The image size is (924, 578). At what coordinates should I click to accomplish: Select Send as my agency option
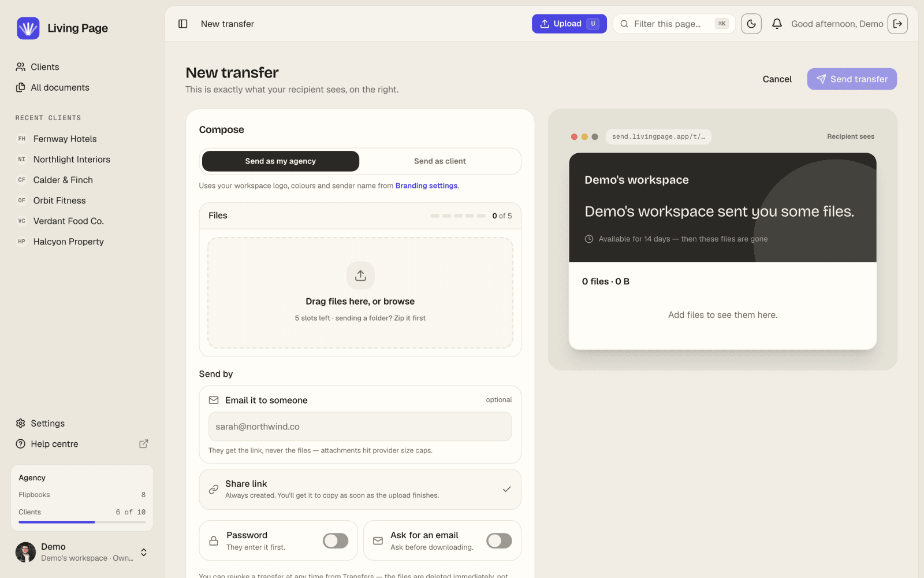click(x=281, y=161)
